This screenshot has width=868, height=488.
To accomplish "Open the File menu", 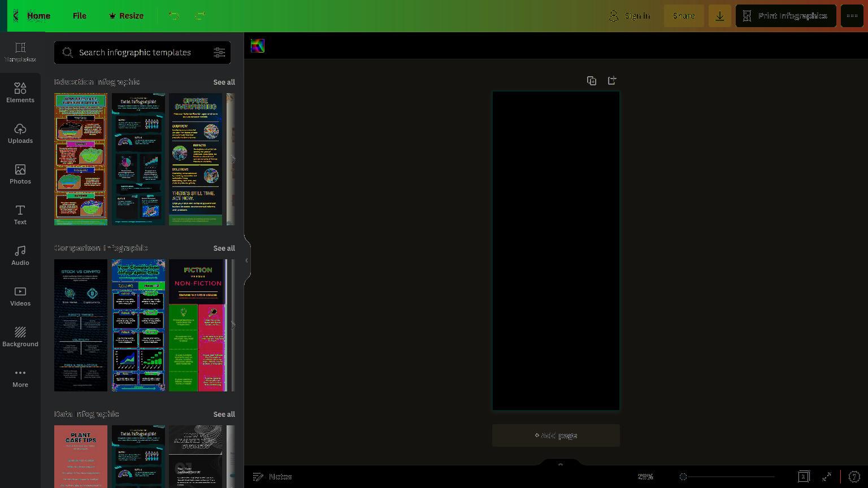I will (80, 16).
